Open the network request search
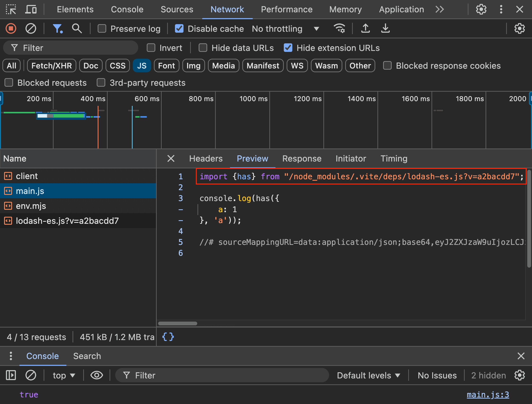This screenshot has height=404, width=532. coord(77,28)
